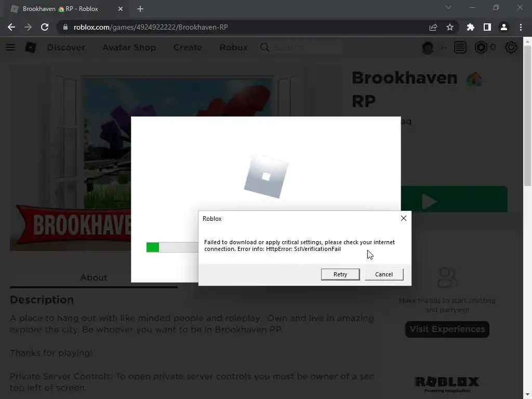Open the Roblox user avatar profile
The height and width of the screenshot is (399, 532).
(x=428, y=47)
